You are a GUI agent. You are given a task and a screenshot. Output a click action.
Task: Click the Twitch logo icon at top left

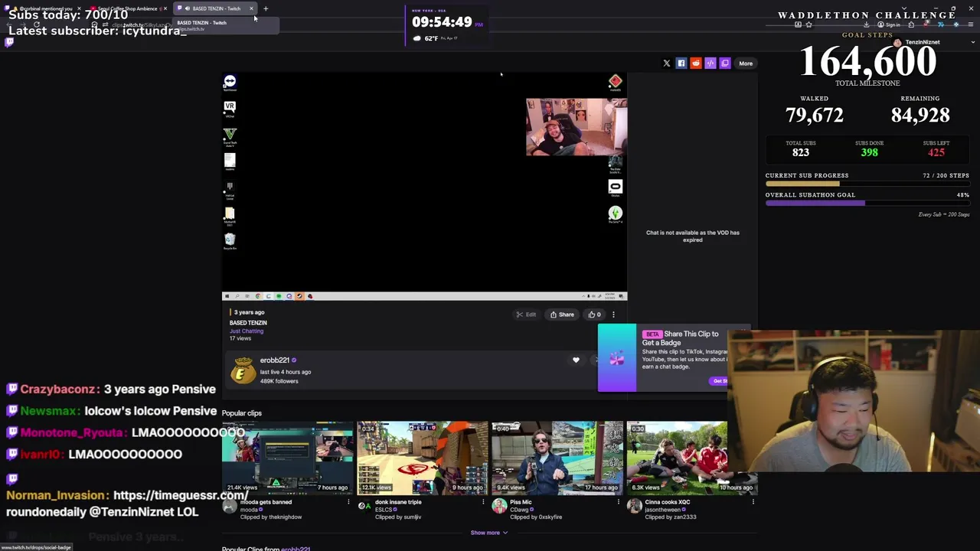[9, 42]
